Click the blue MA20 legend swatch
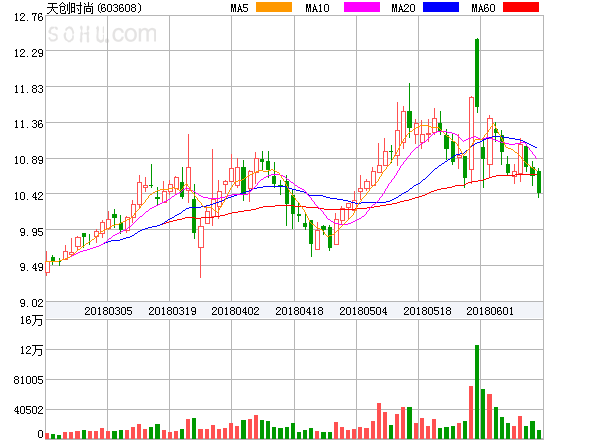600x440 pixels. click(x=441, y=7)
